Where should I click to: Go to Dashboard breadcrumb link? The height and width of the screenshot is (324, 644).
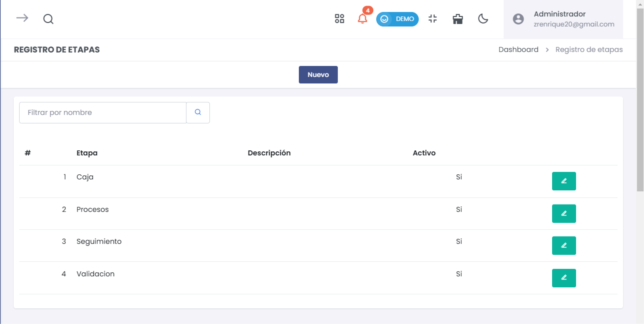tap(518, 49)
